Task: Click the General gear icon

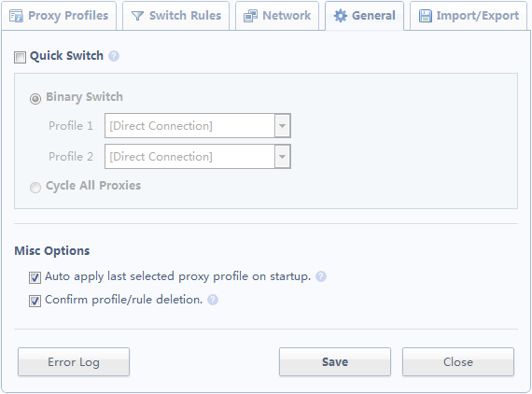Action: (341, 16)
